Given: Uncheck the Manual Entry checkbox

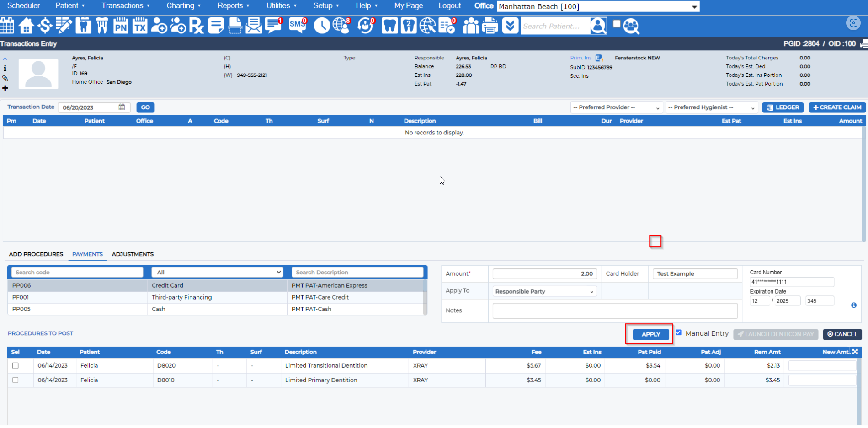Looking at the screenshot, I should pos(679,332).
